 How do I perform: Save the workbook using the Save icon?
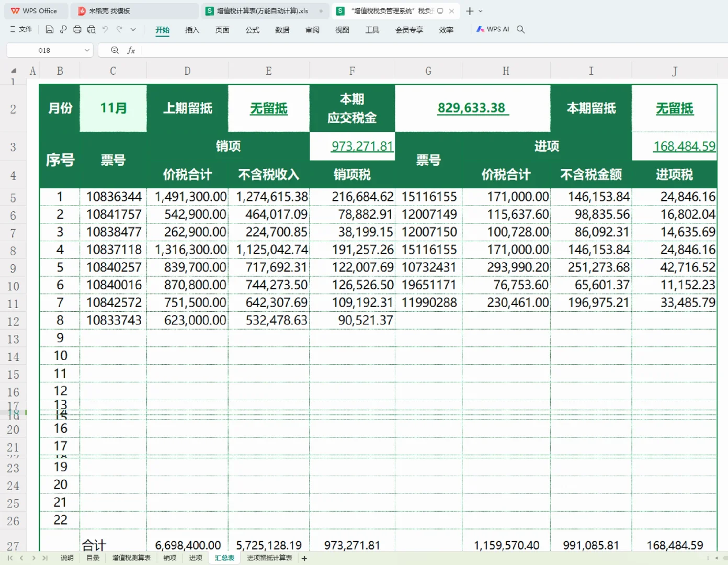click(49, 29)
